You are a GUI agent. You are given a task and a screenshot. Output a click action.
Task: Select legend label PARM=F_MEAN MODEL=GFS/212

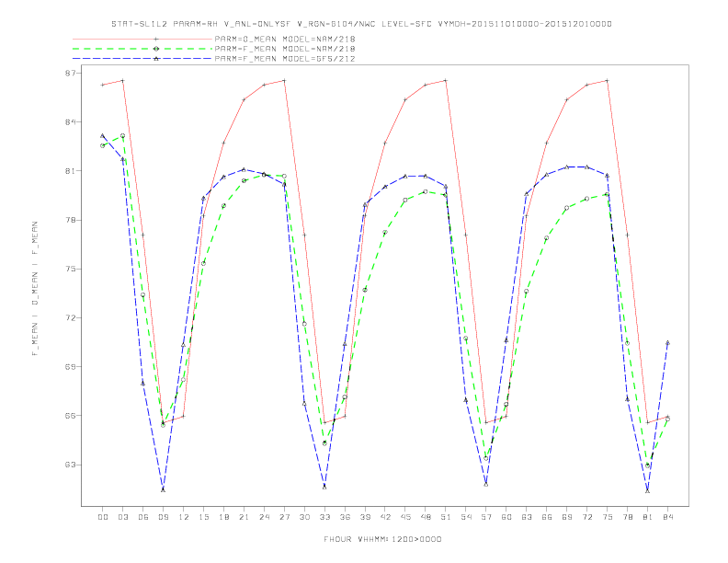pos(285,59)
